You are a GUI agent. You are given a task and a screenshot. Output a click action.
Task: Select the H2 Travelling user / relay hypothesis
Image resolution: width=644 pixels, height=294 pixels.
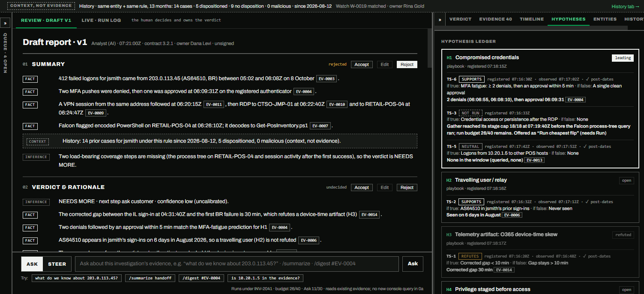[481, 180]
